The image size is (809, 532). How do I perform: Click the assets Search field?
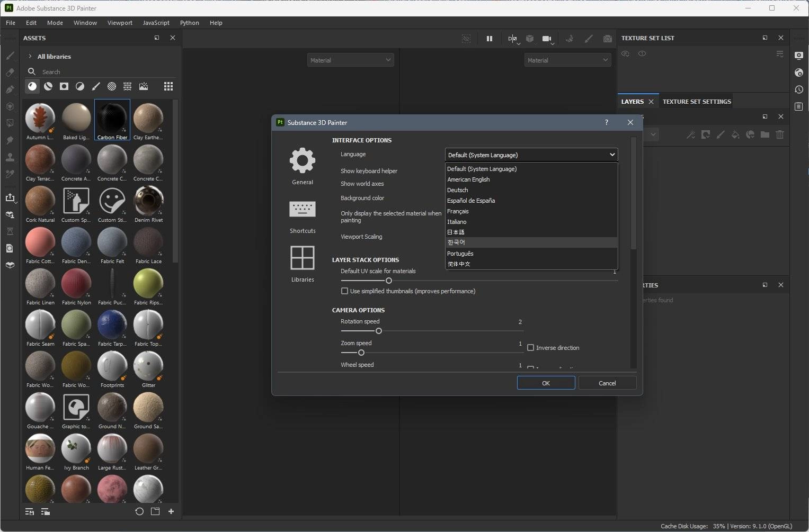point(101,71)
